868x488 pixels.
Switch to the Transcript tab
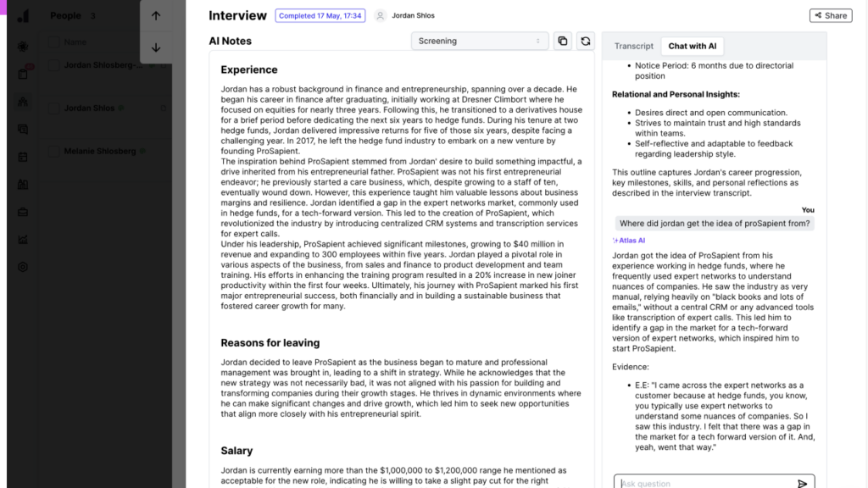pos(633,45)
